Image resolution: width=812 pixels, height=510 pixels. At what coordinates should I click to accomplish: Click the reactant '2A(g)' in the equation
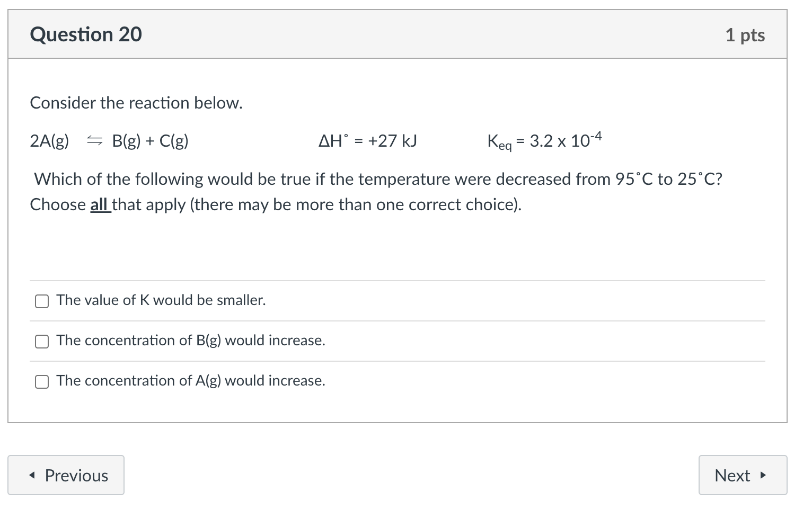tap(49, 141)
